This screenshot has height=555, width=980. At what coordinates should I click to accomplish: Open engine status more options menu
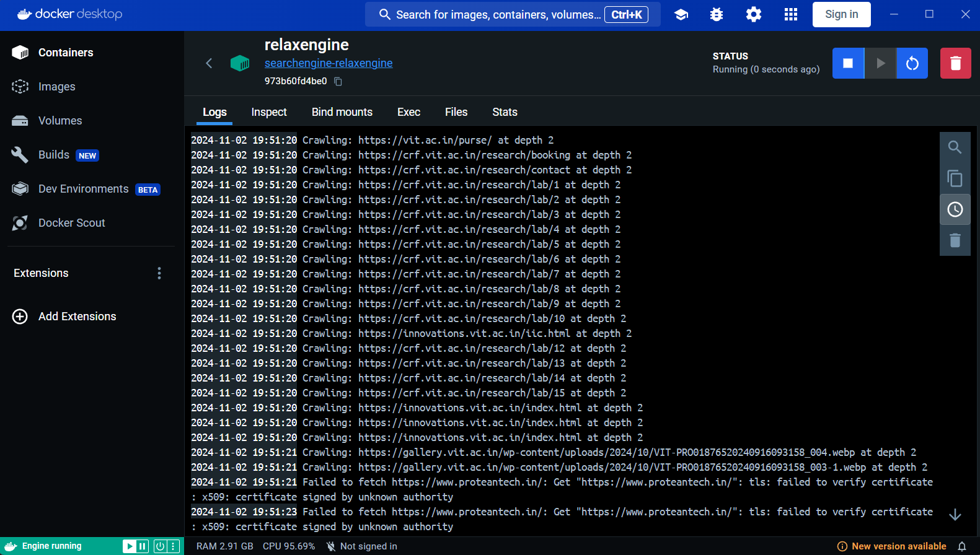tap(174, 546)
